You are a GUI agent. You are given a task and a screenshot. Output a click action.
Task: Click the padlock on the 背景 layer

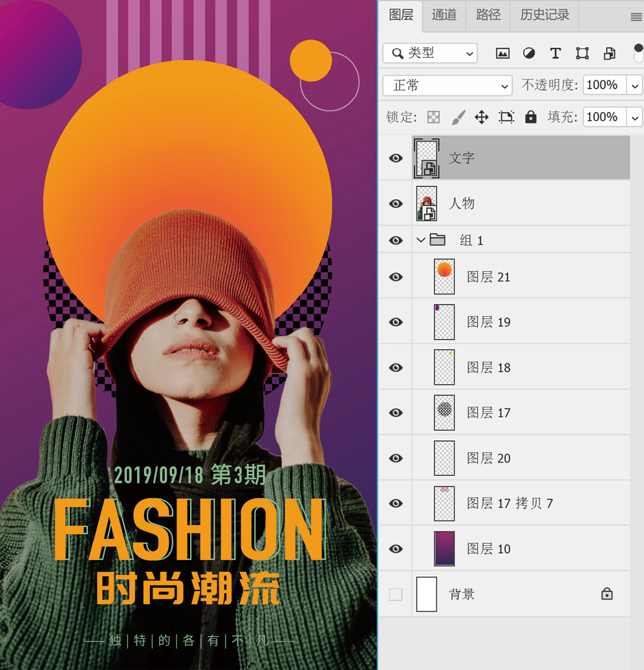pyautogui.click(x=607, y=594)
